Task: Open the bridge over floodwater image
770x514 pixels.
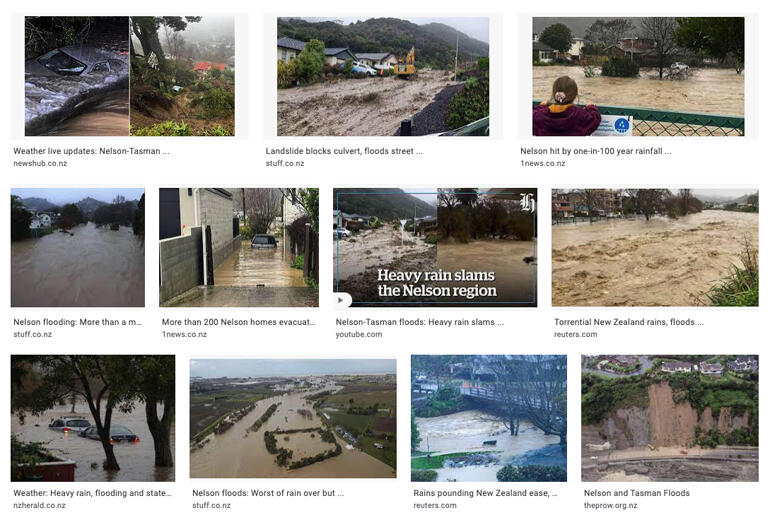Action: pyautogui.click(x=489, y=418)
